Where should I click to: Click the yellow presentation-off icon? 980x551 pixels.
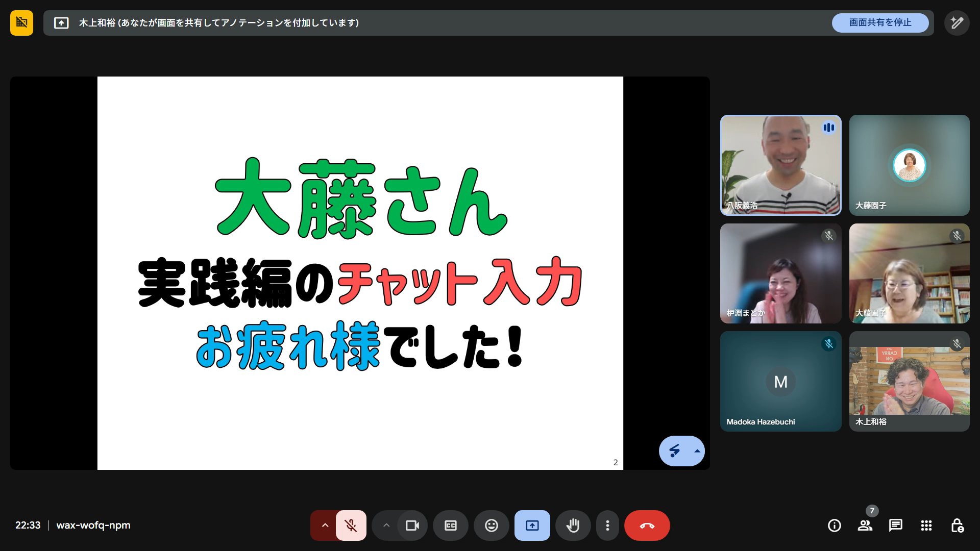[x=21, y=23]
